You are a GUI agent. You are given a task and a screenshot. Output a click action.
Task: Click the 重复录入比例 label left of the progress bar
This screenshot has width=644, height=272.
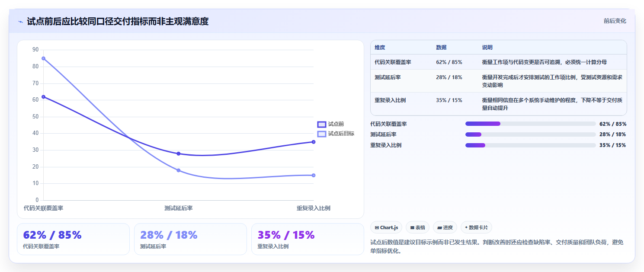pyautogui.click(x=386, y=145)
